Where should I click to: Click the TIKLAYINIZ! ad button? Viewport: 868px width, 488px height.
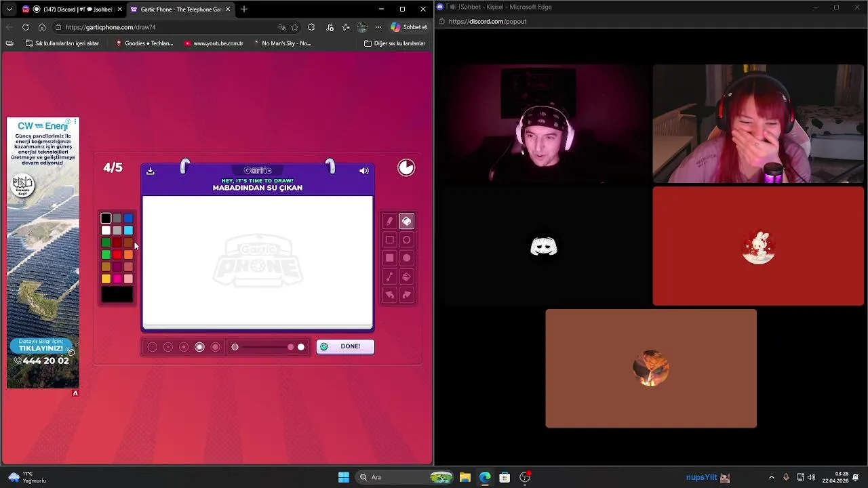[x=41, y=348]
